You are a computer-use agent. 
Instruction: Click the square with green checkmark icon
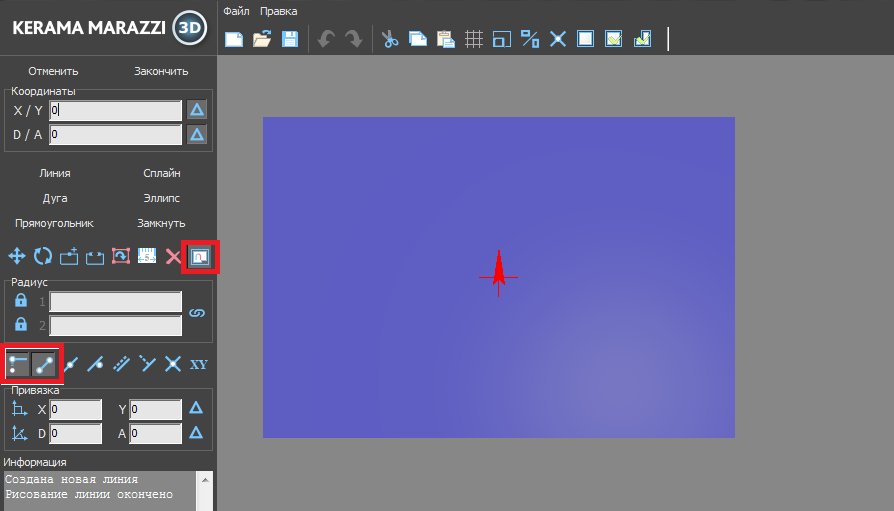tap(613, 39)
